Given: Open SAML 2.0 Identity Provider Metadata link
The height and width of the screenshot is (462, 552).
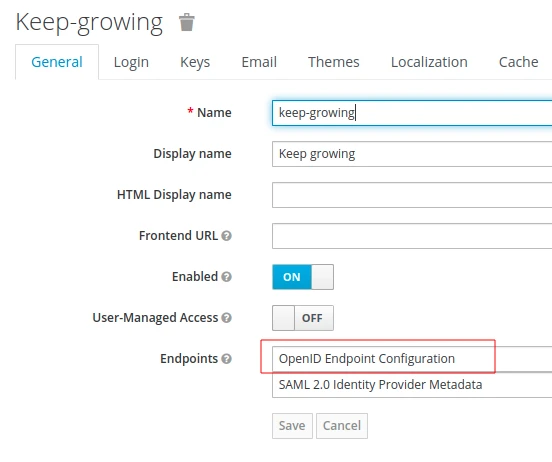Looking at the screenshot, I should tap(380, 385).
